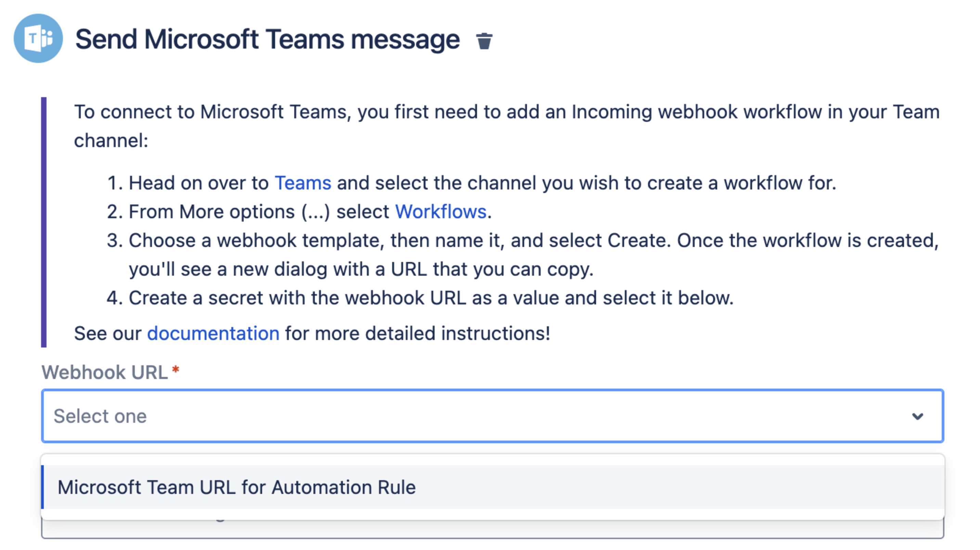
Task: Click the From More options step text
Action: tap(259, 211)
